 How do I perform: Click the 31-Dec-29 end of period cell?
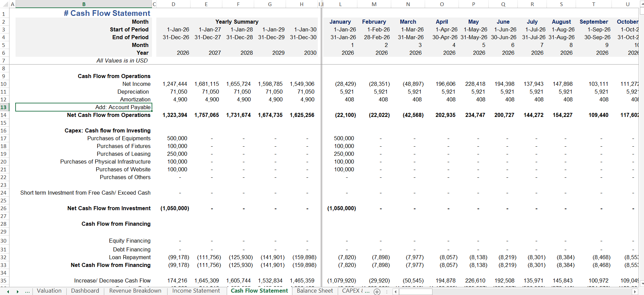click(271, 37)
